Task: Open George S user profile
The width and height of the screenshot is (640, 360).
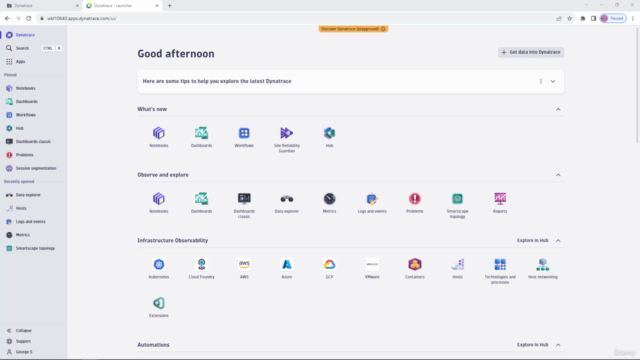Action: pyautogui.click(x=33, y=352)
